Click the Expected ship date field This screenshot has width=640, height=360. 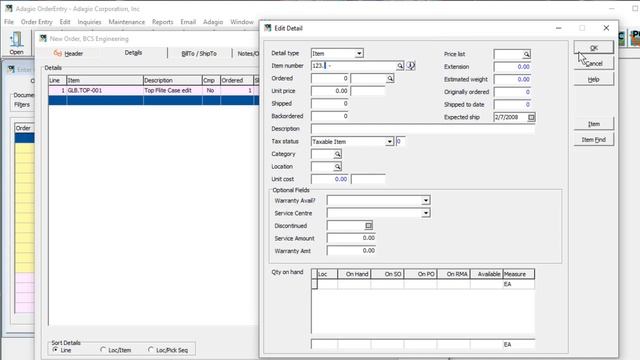[x=511, y=118]
